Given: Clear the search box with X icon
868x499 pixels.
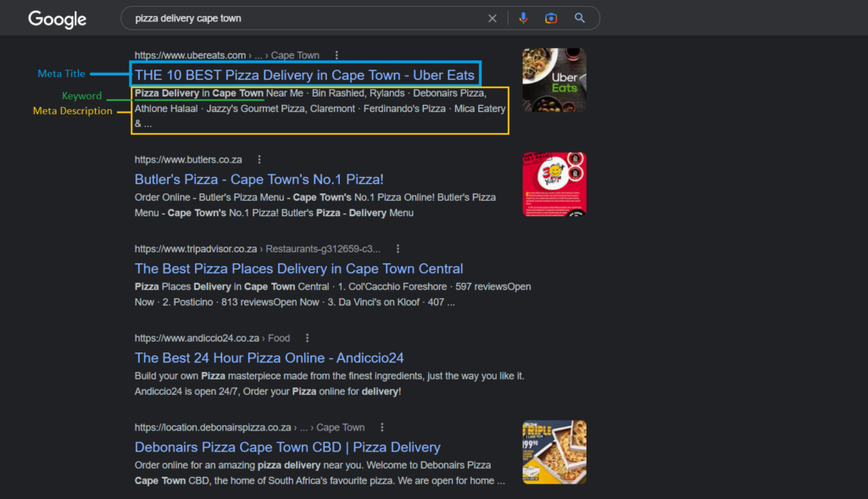Looking at the screenshot, I should coord(492,19).
